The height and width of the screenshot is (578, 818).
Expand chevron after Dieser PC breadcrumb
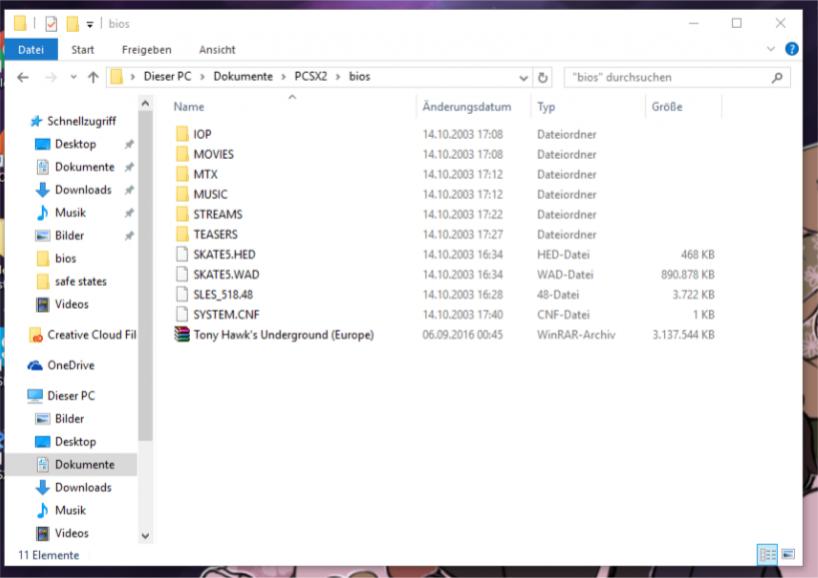coord(202,77)
